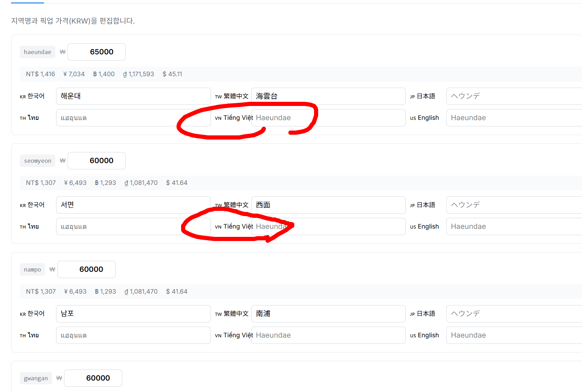Edit the Korean name field containing 해운대
The width and height of the screenshot is (582, 392).
(x=133, y=96)
